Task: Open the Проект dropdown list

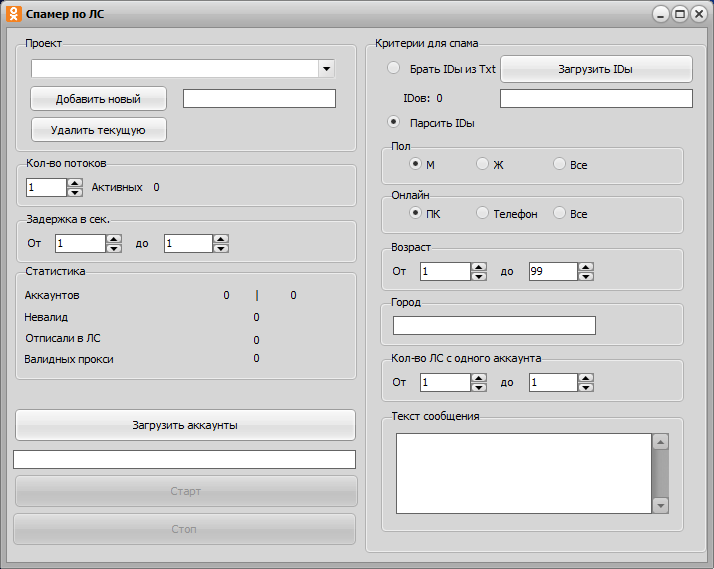Action: point(326,69)
